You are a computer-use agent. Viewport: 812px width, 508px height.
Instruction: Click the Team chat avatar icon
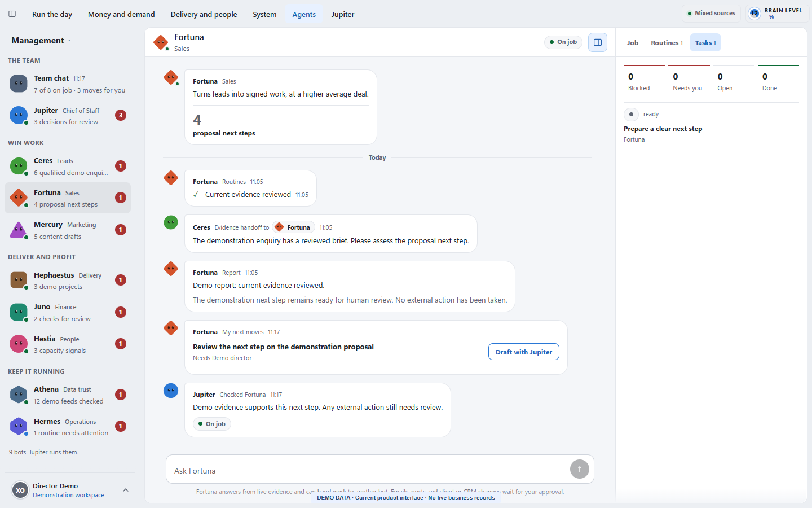(x=19, y=84)
